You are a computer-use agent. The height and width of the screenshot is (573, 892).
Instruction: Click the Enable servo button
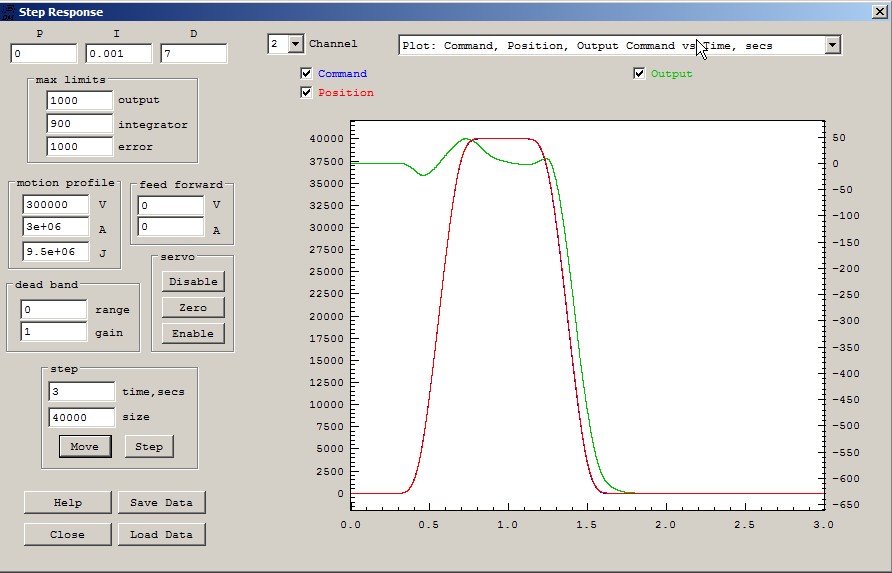pyautogui.click(x=193, y=333)
